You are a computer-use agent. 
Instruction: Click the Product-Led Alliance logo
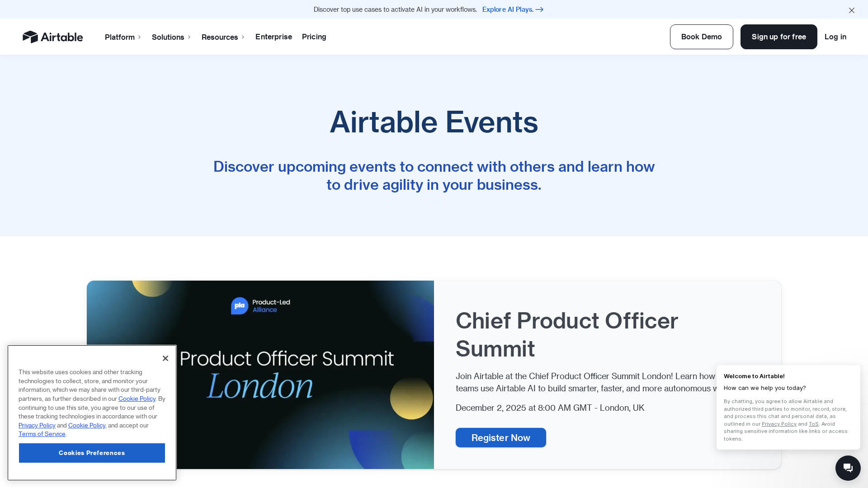pyautogui.click(x=260, y=306)
